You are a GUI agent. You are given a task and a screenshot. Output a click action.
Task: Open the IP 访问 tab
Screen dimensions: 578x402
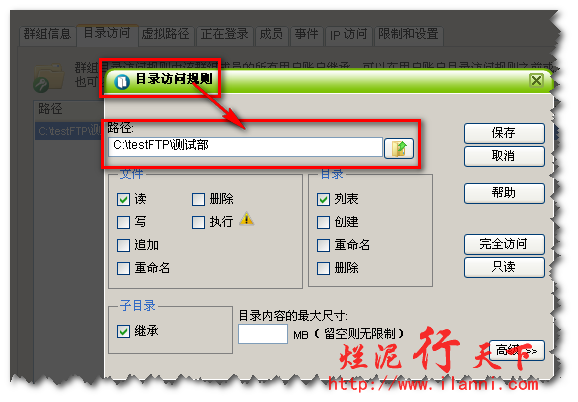tap(348, 35)
